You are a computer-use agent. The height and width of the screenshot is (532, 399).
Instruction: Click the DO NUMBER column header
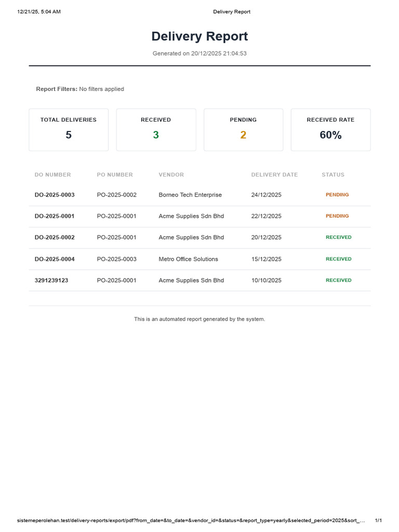(x=52, y=175)
